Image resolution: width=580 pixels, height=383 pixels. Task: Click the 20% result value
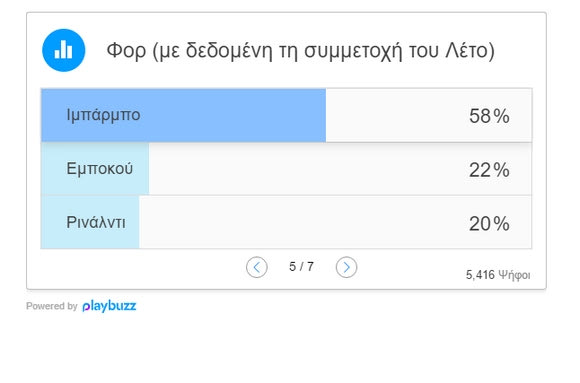(489, 224)
